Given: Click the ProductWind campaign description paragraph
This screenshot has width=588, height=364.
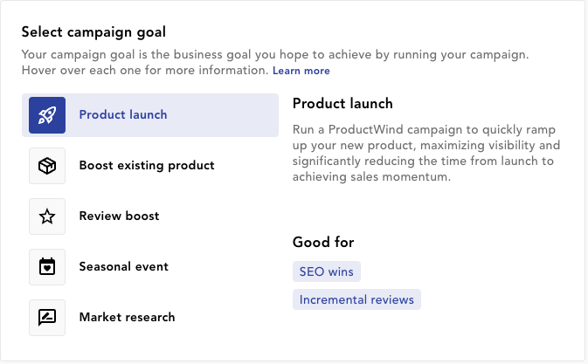Looking at the screenshot, I should pos(426,153).
